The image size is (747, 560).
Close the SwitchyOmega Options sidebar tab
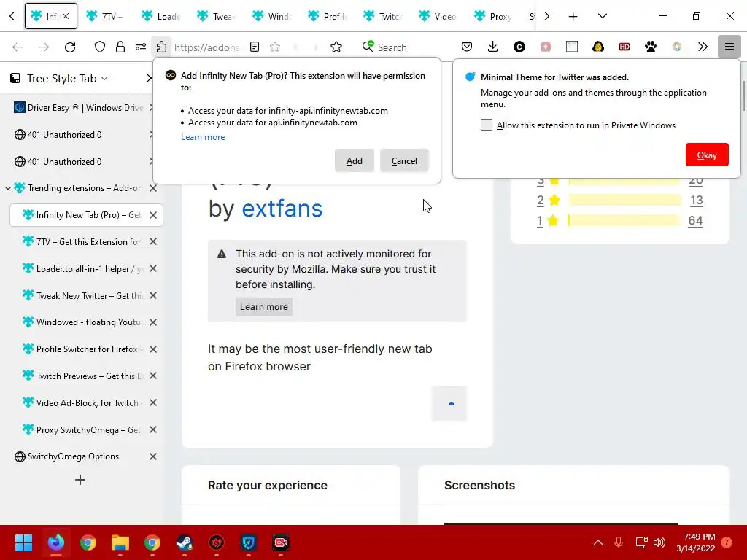pyautogui.click(x=153, y=456)
